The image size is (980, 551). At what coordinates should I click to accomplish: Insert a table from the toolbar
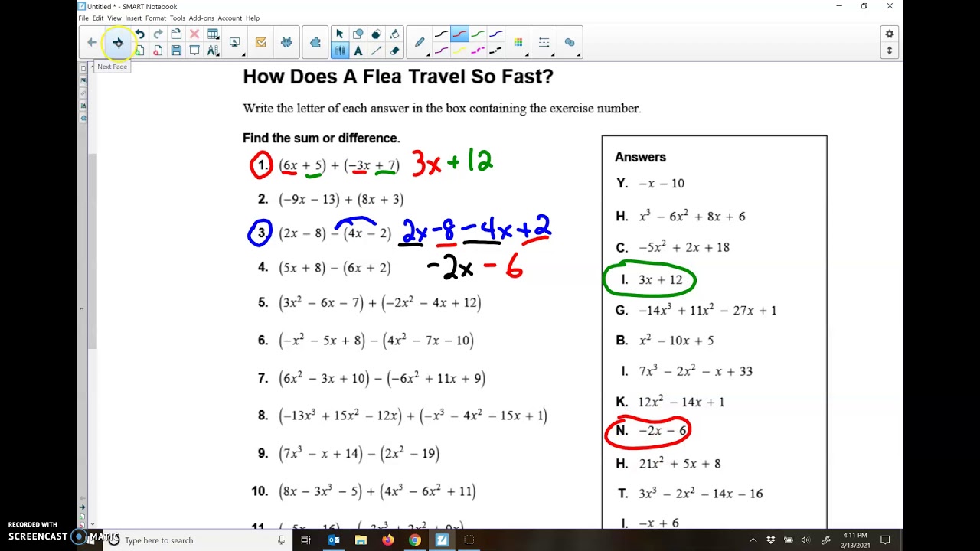coord(213,34)
